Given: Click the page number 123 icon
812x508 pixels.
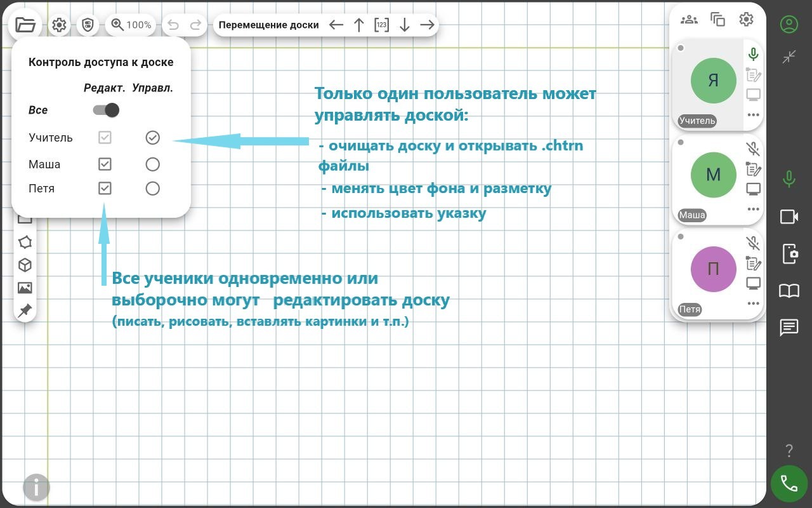Looking at the screenshot, I should click(381, 25).
